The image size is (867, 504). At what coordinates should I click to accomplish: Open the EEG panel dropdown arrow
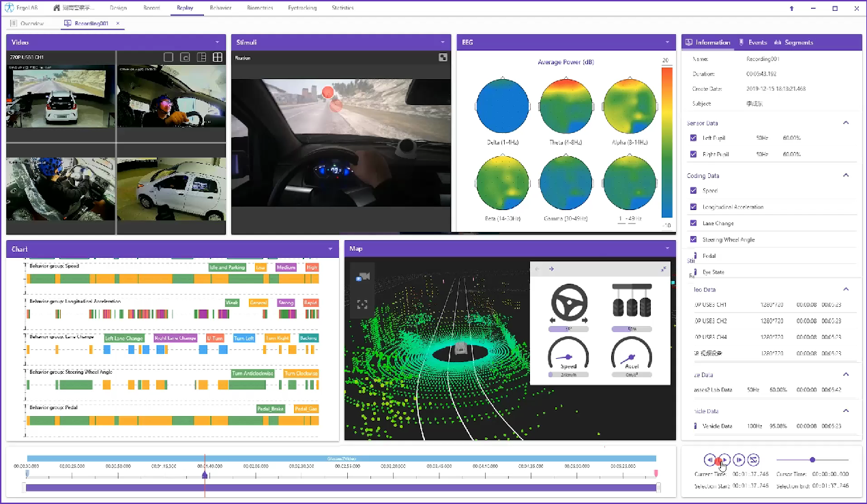coord(668,42)
